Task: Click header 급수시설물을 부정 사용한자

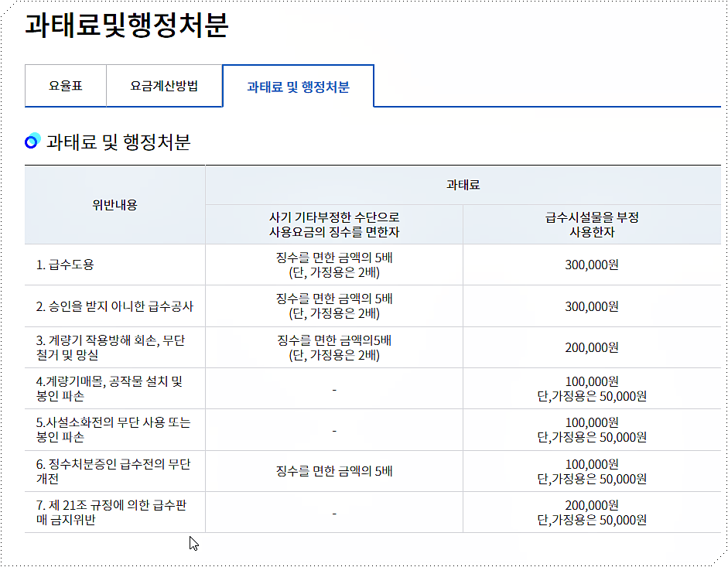Action: pyautogui.click(x=592, y=224)
